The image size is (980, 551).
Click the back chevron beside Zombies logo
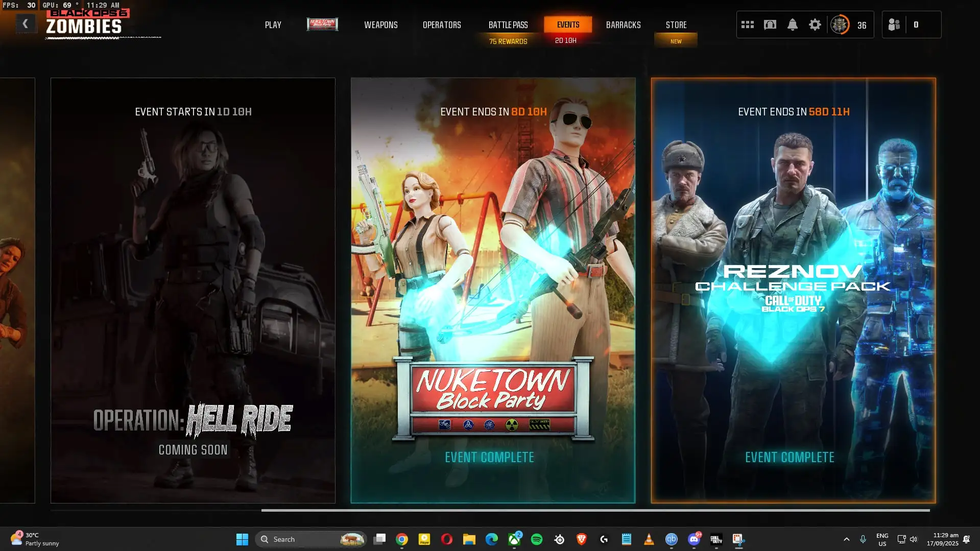[x=25, y=23]
